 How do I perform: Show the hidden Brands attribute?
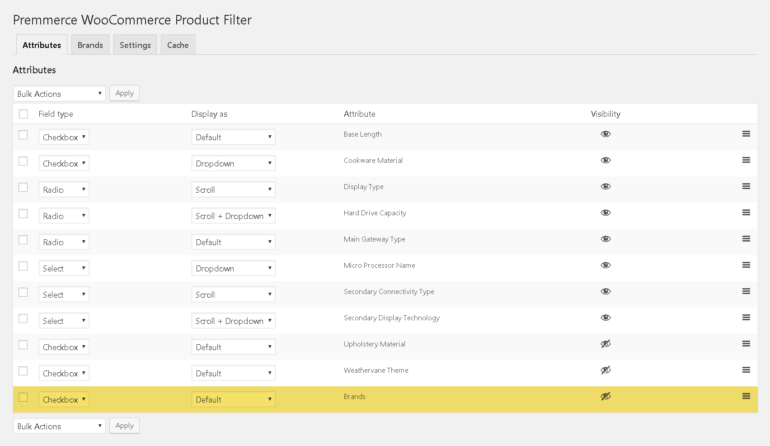(605, 396)
